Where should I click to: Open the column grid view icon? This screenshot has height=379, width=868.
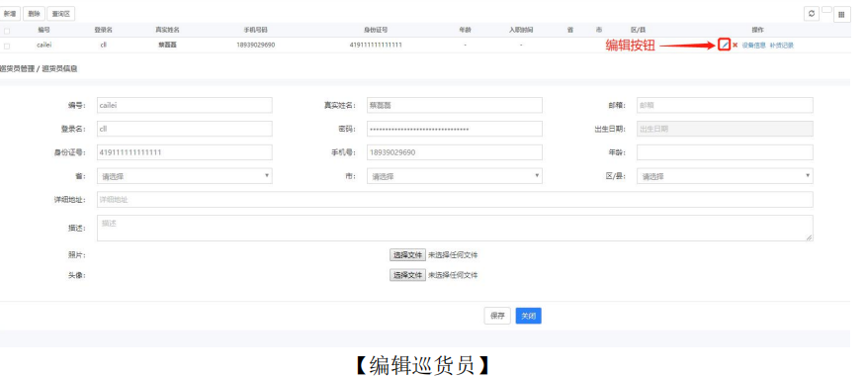[x=841, y=15]
